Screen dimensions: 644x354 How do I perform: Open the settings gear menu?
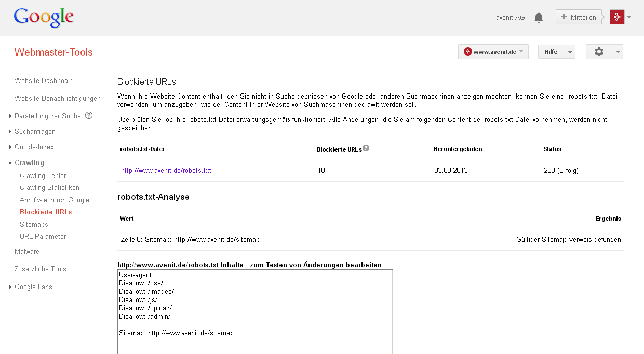pos(604,52)
